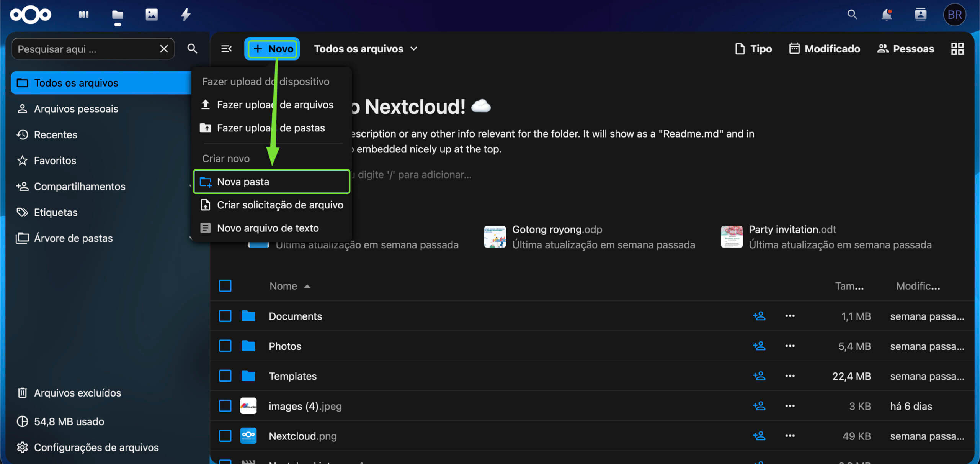Open Todos os arquivos in sidebar
The width and height of the screenshot is (980, 464).
coord(101,83)
